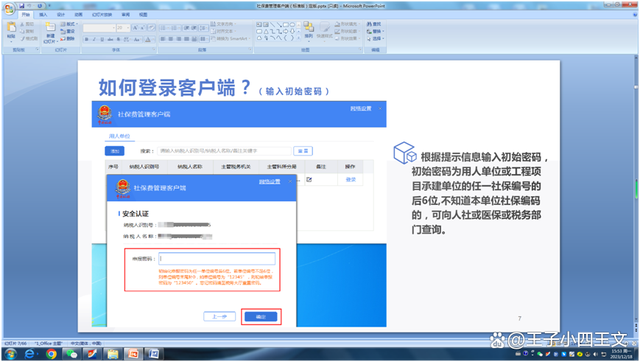The image size is (640, 362).
Task: Expand Shape Fill (形状填充) dropdown
Action: 348,24
